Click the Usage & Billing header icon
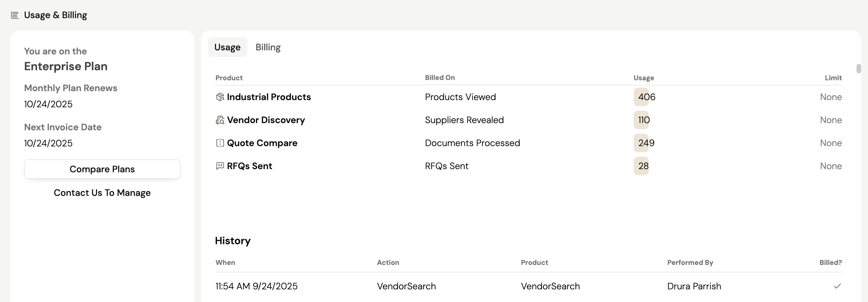868x302 pixels. coord(15,15)
